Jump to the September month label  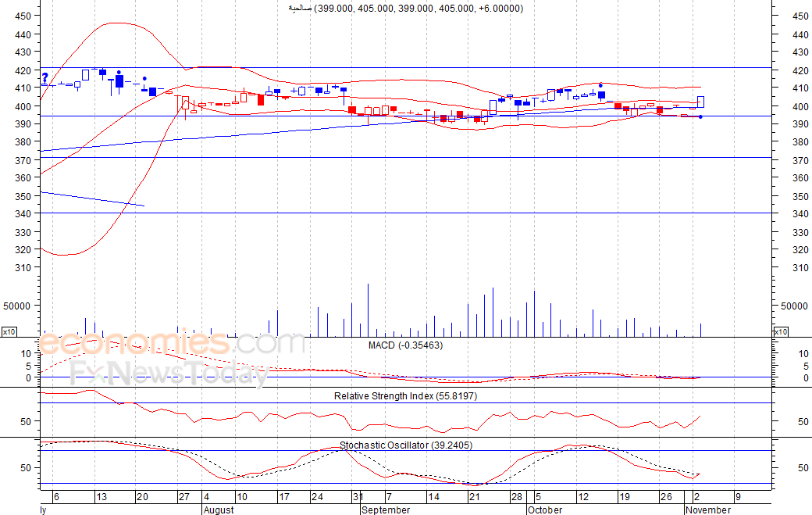coord(386,510)
